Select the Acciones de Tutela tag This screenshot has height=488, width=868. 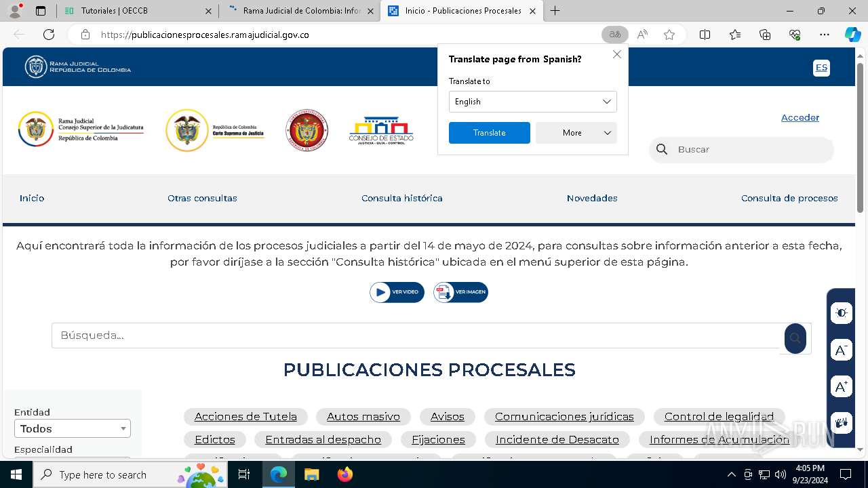(245, 416)
